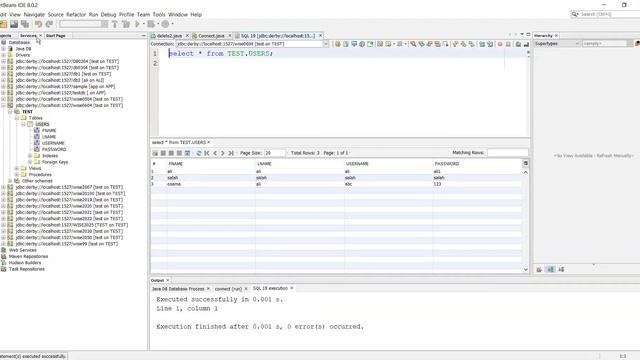Click the Search field in the IDE's top-right corner

tap(607, 14)
